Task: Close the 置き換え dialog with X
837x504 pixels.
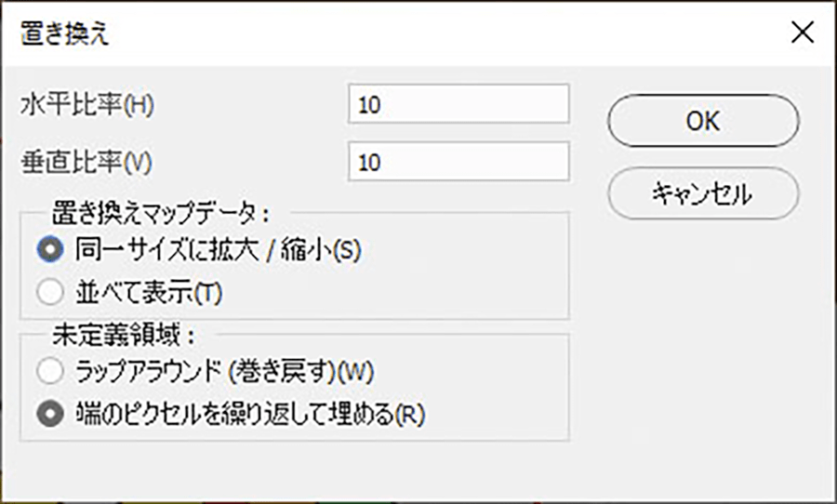Action: [x=803, y=33]
